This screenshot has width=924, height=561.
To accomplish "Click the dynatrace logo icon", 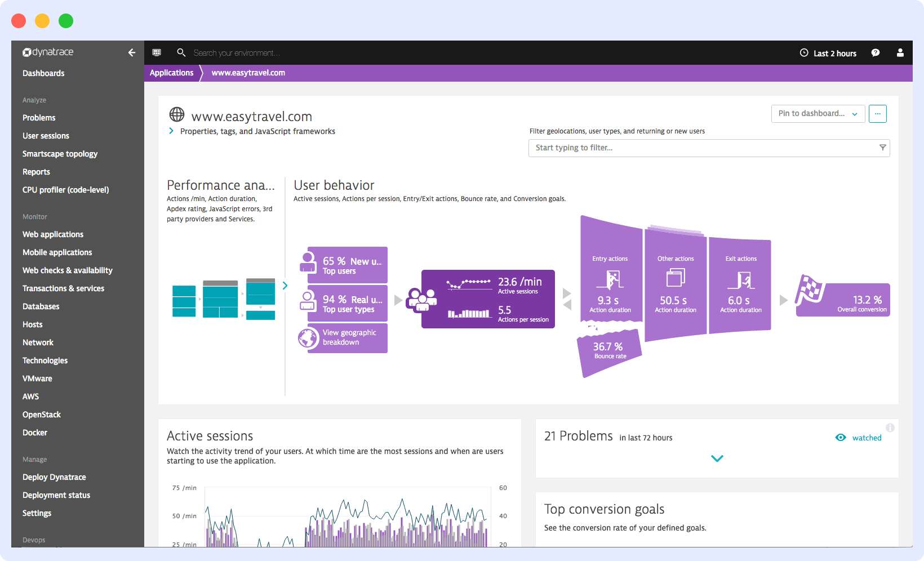I will click(26, 52).
